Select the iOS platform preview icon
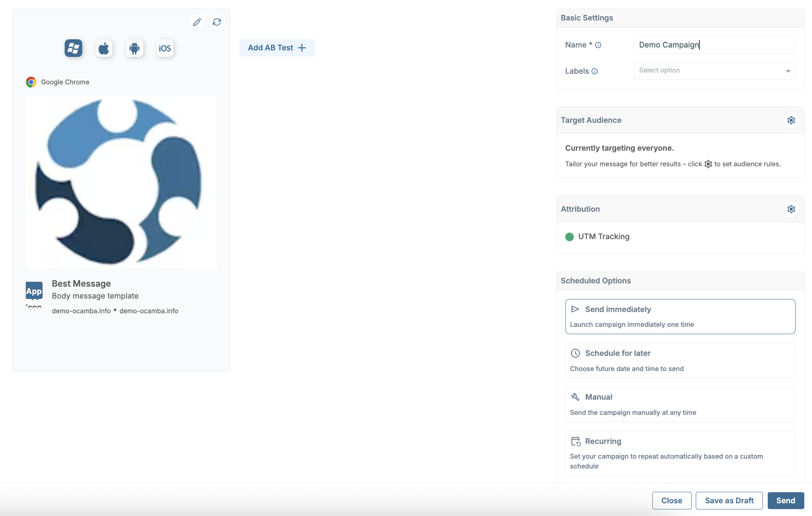 (165, 48)
